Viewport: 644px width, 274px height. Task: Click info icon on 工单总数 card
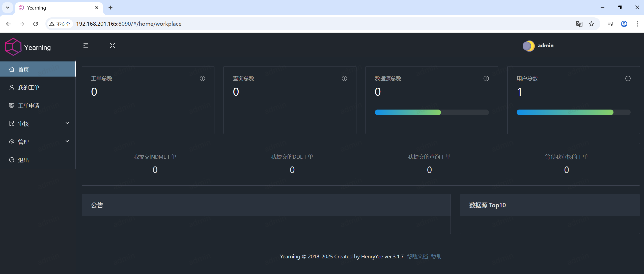(x=202, y=79)
